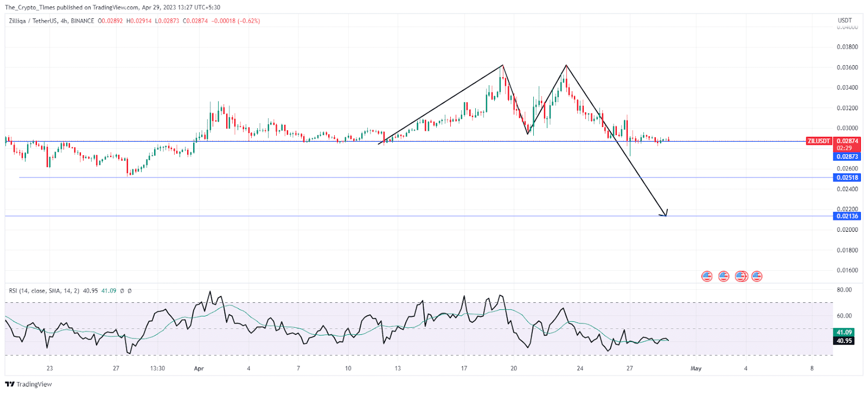Click the black 40.95 RSI value label
Screen dimensions: 868x393
coord(844,341)
